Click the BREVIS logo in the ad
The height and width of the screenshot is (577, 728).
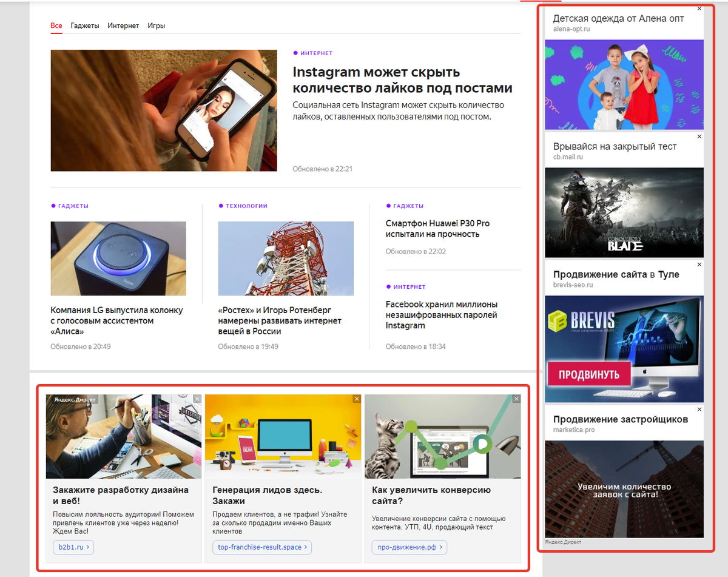click(582, 322)
